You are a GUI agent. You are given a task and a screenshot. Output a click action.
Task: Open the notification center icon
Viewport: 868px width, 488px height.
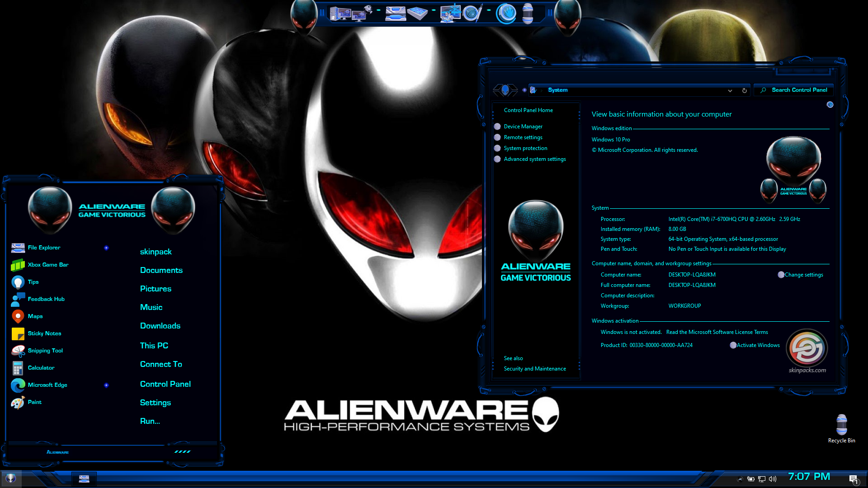coord(853,479)
